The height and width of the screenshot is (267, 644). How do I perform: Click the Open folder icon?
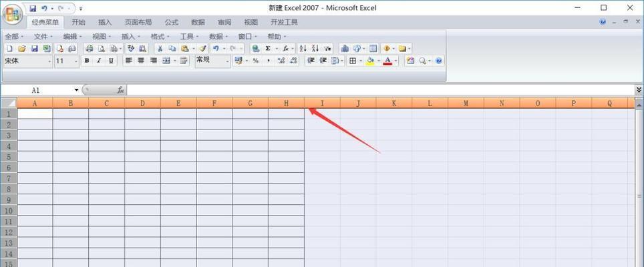coord(22,49)
